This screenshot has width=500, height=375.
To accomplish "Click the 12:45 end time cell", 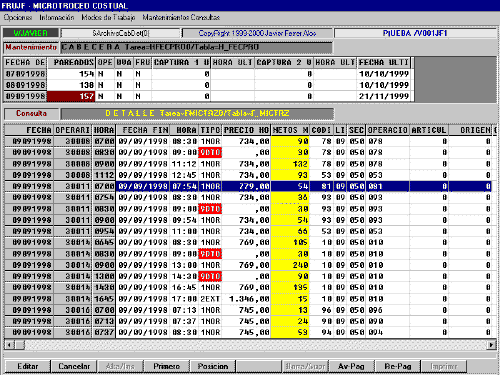I will 185,175.
